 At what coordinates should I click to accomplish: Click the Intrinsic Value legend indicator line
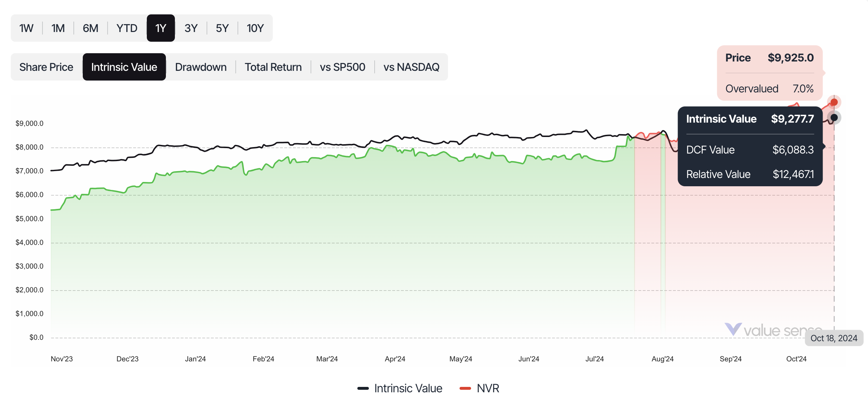363,388
